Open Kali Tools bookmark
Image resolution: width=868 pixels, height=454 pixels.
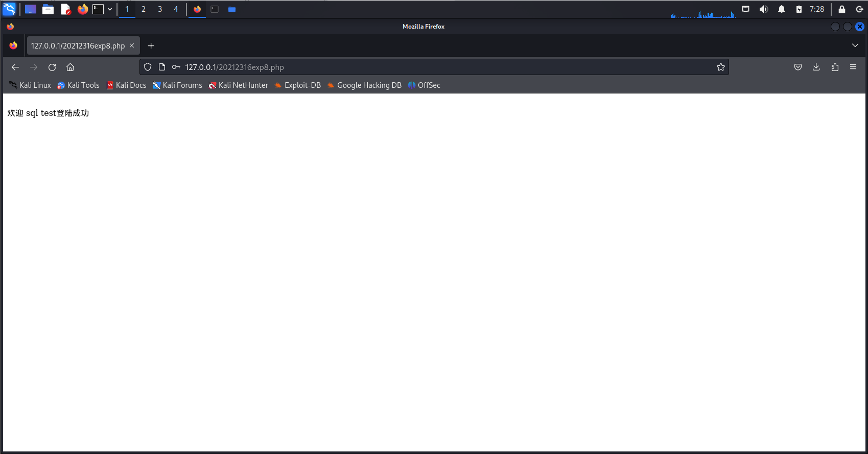[x=78, y=85]
